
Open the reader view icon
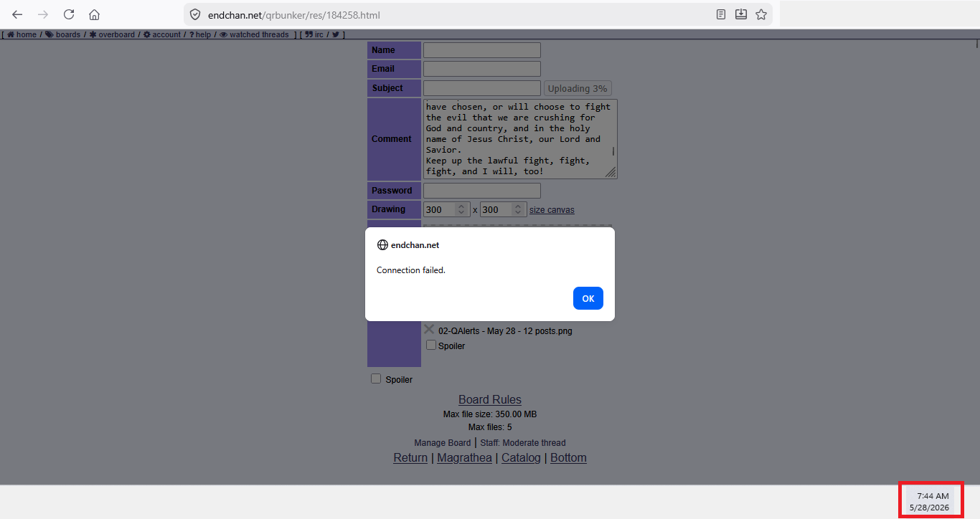(721, 14)
